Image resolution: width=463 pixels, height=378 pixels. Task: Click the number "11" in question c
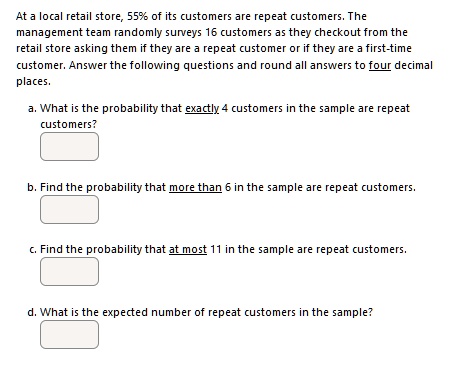point(216,249)
